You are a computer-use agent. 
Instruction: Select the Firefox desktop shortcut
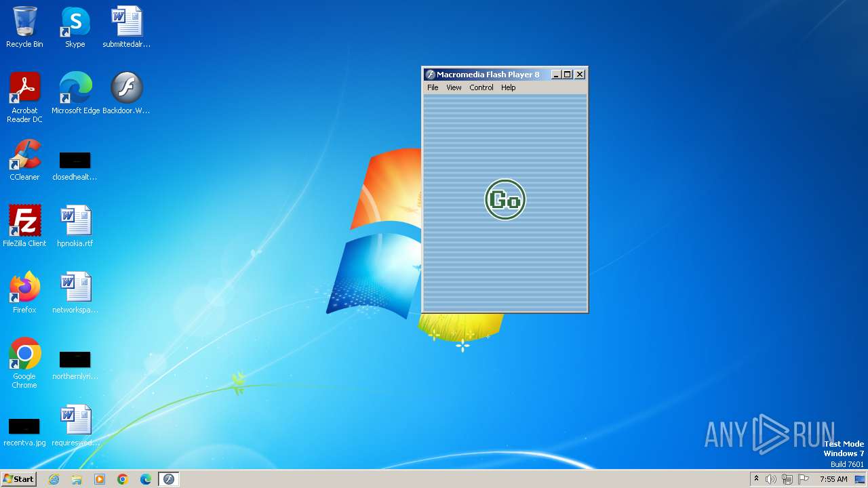pyautogui.click(x=24, y=293)
